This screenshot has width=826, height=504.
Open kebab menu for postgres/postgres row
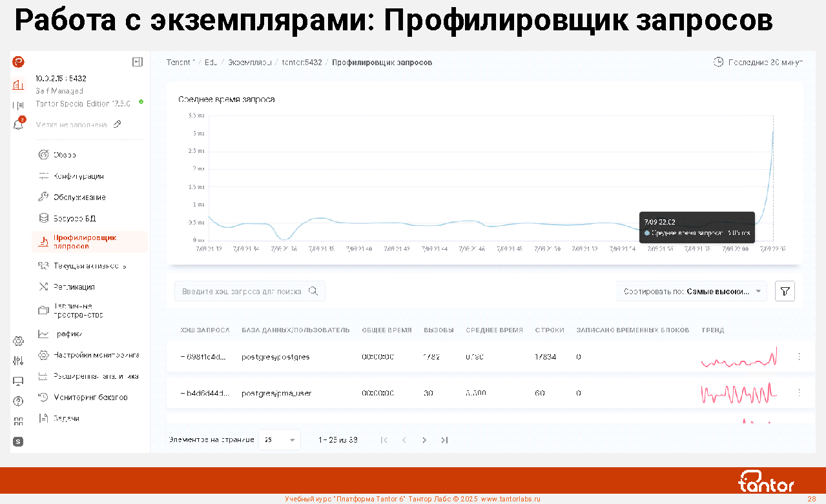tap(799, 356)
